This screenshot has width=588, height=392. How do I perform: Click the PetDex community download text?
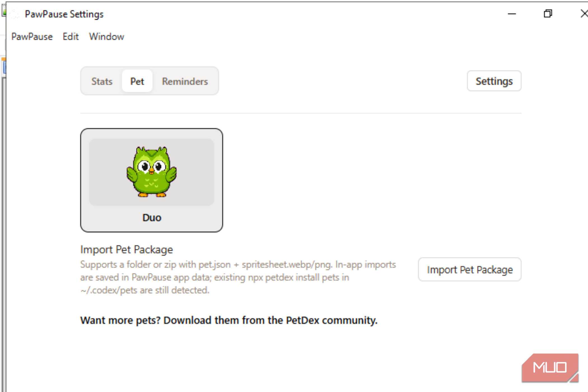[x=229, y=320]
